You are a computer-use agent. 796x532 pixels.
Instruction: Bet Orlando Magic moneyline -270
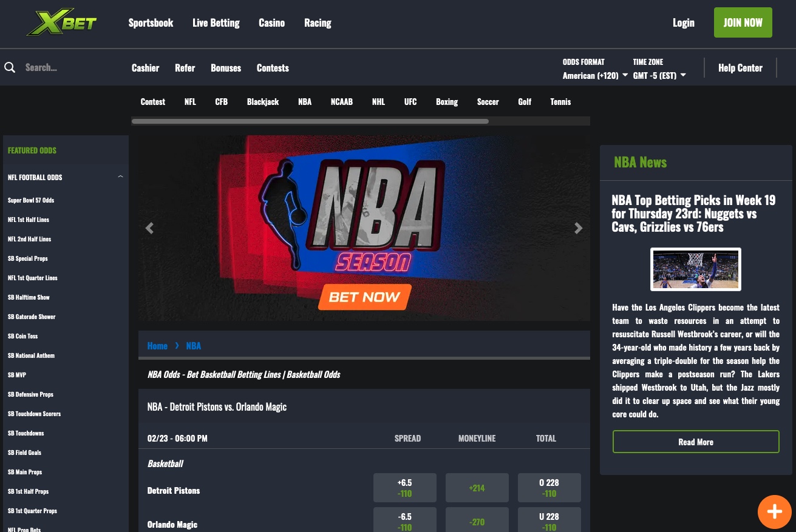[x=477, y=520]
